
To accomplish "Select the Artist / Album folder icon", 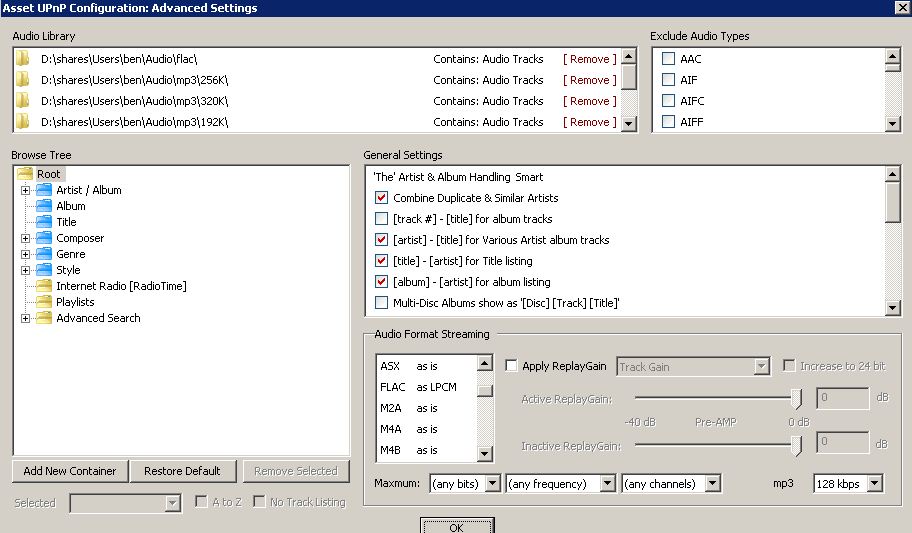I will coord(44,190).
